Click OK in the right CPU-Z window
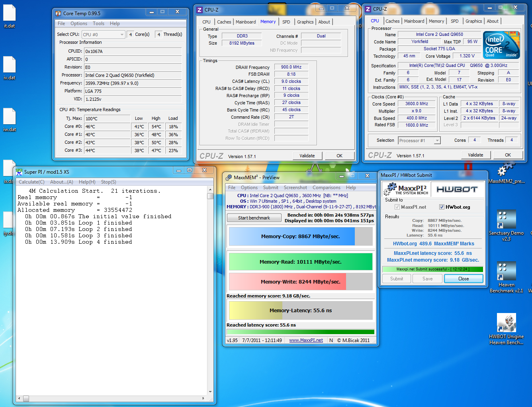Image resolution: width=532 pixels, height=407 pixels. tap(508, 155)
